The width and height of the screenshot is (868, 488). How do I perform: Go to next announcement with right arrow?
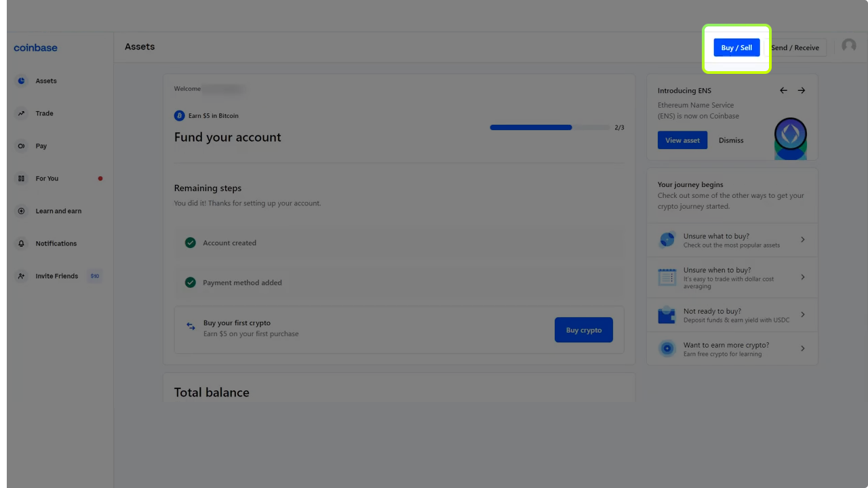click(x=802, y=90)
